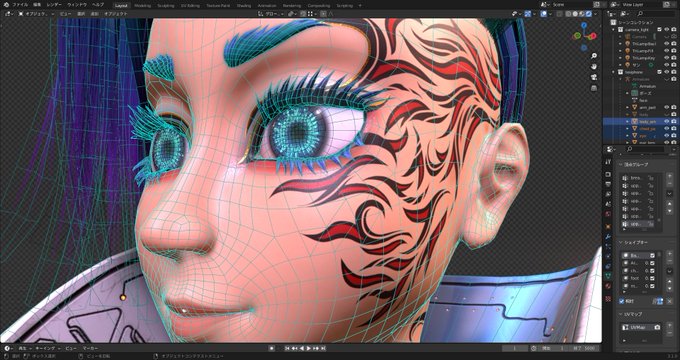Expand the arm_part object in outliner
Screen dimensions: 680x360
pyautogui.click(x=627, y=107)
